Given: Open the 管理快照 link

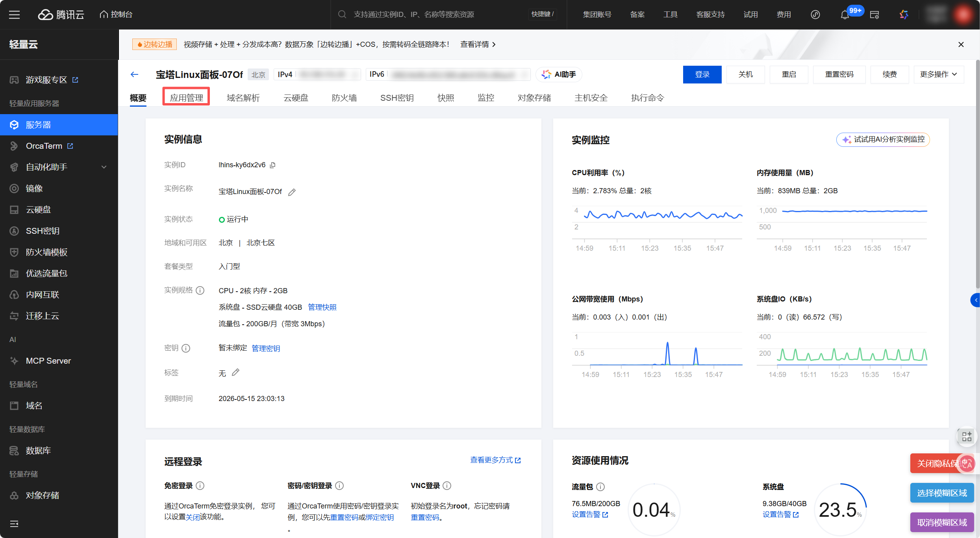Looking at the screenshot, I should coord(322,307).
